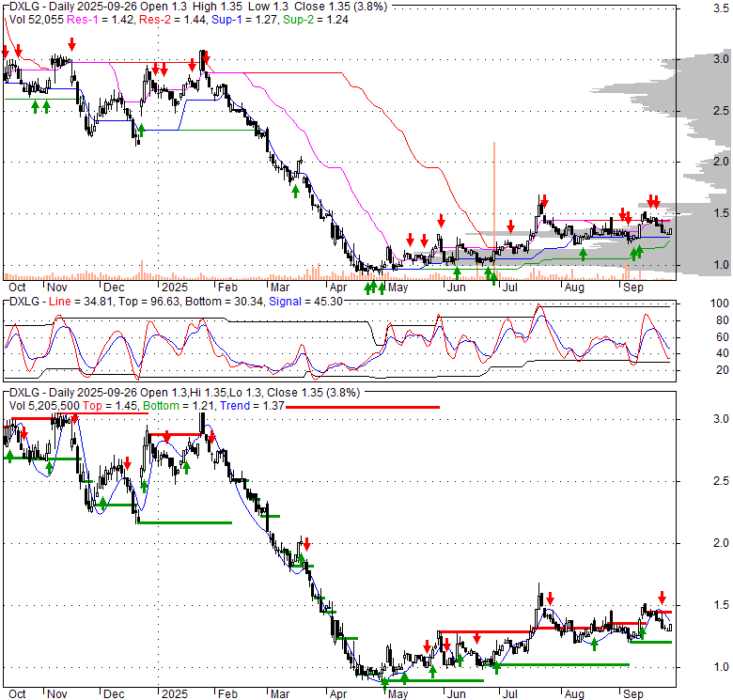Select the Signal = 45.30 readout

[x=305, y=302]
